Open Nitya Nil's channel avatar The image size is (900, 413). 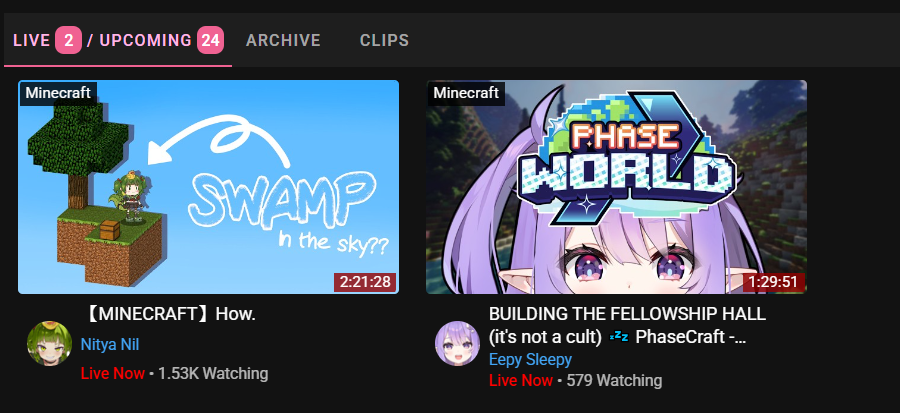[49, 344]
